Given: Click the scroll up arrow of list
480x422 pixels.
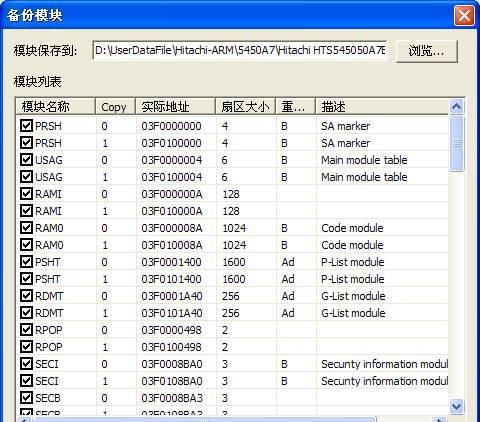Looking at the screenshot, I should 456,107.
